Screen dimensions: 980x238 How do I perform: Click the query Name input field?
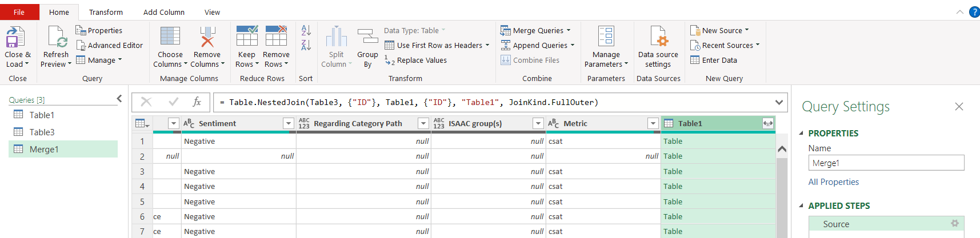click(886, 163)
